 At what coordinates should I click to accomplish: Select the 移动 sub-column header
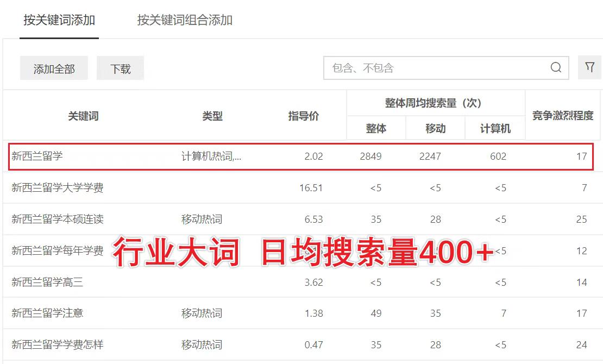coord(435,128)
